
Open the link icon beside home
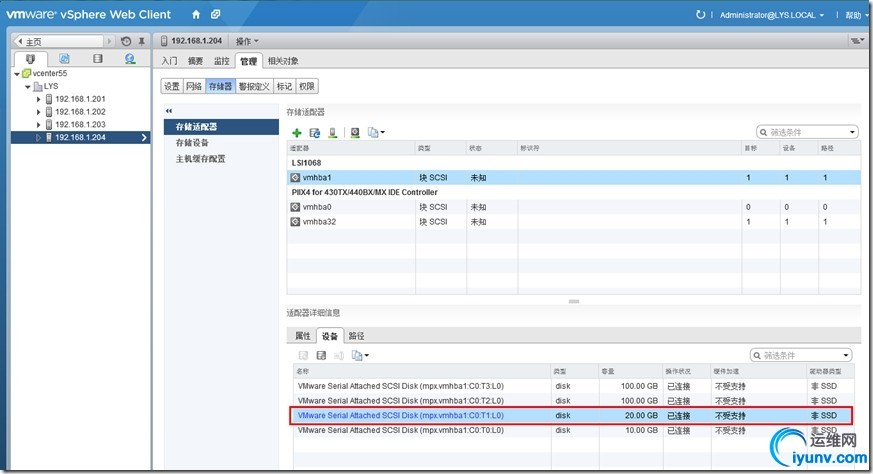point(215,14)
